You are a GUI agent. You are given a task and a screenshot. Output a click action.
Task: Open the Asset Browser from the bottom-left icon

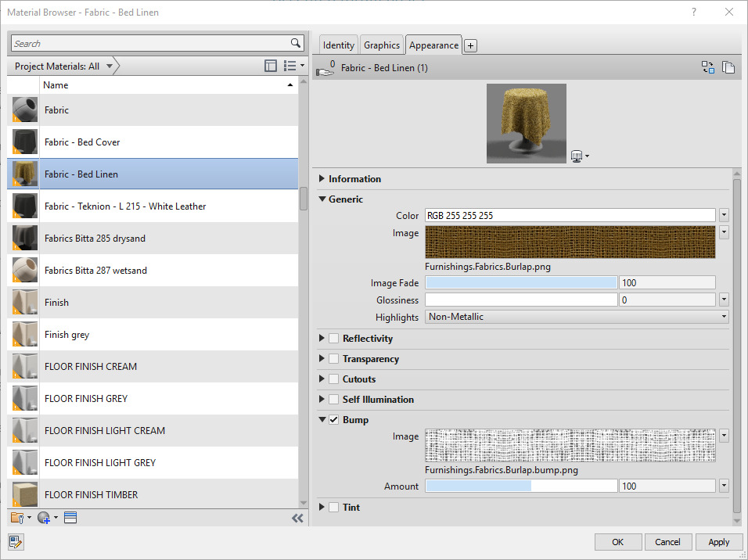pos(15,541)
